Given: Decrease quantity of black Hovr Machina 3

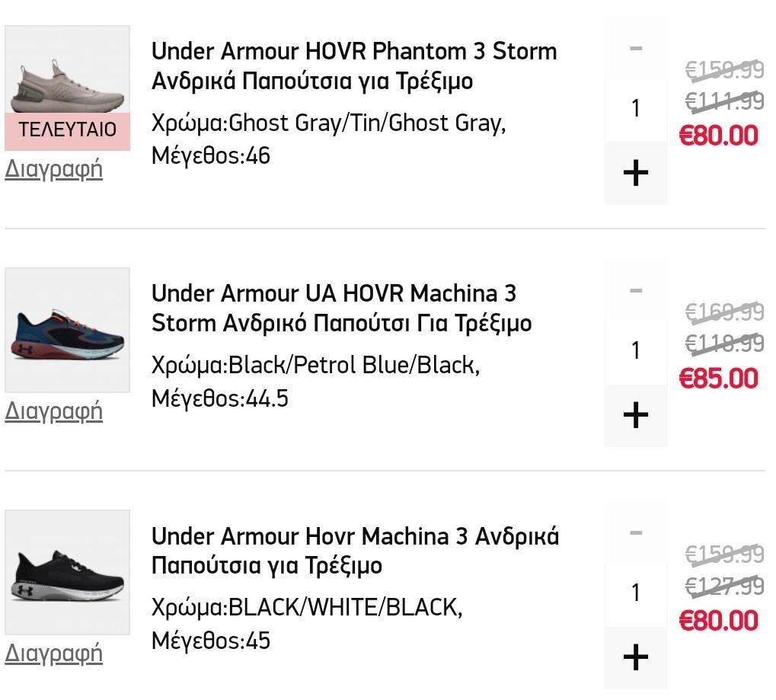Looking at the screenshot, I should coord(635,533).
